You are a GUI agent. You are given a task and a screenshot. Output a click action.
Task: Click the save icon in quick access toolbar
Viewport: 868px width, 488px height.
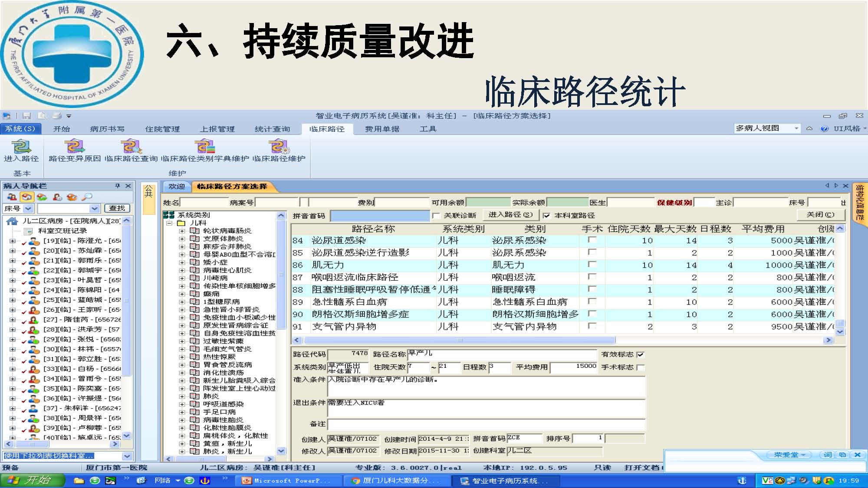click(27, 116)
